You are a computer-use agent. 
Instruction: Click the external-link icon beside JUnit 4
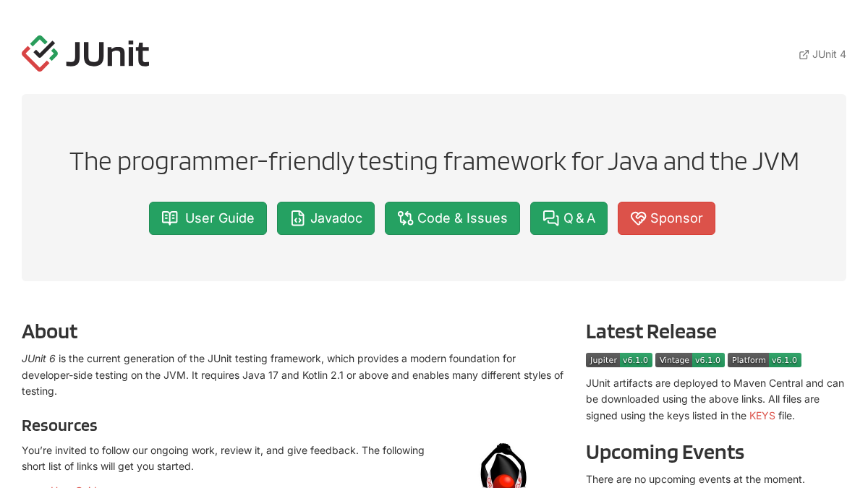coord(804,54)
